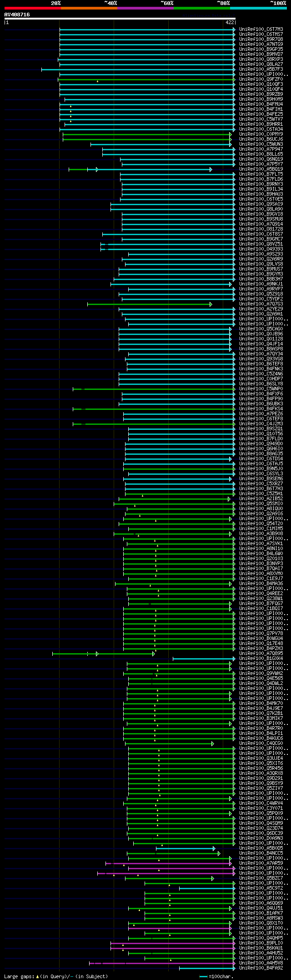Click the short cyan bar of UniRef100_A5B0D5

click(186, 848)
